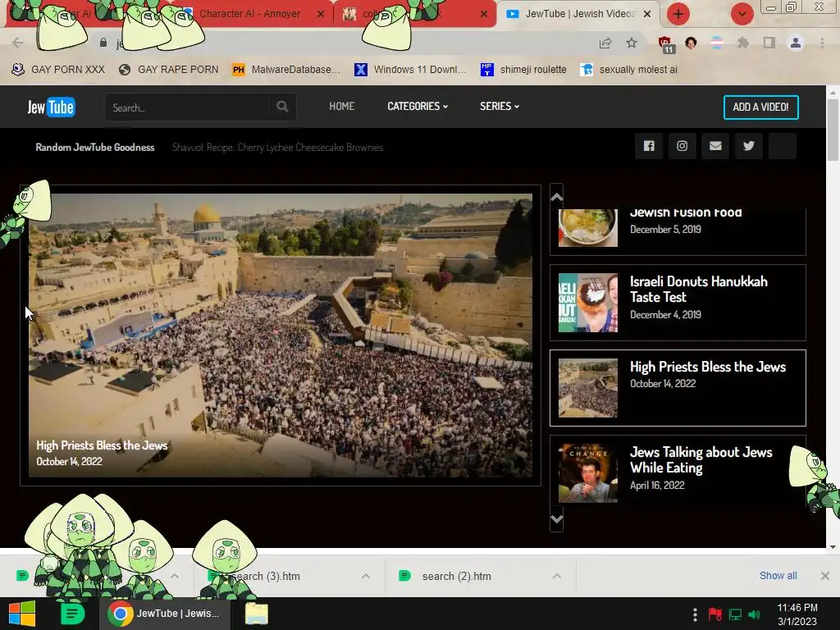Click the Chrome JewTube taskbar button
Image resolution: width=840 pixels, height=630 pixels.
[164, 614]
